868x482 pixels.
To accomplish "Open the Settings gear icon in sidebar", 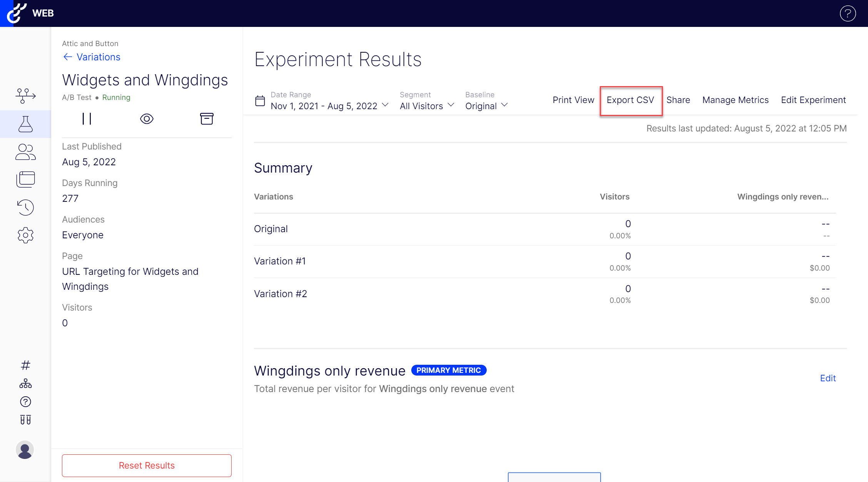I will coord(25,235).
